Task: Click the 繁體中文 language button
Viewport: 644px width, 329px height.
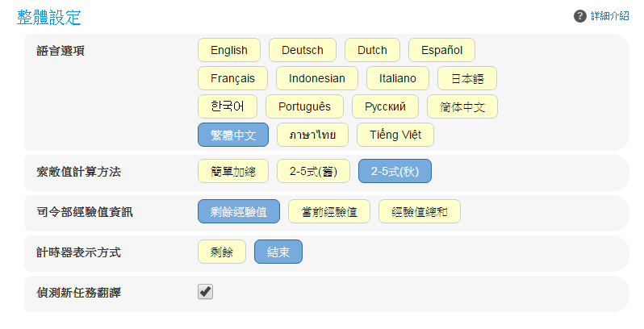Action: [233, 135]
